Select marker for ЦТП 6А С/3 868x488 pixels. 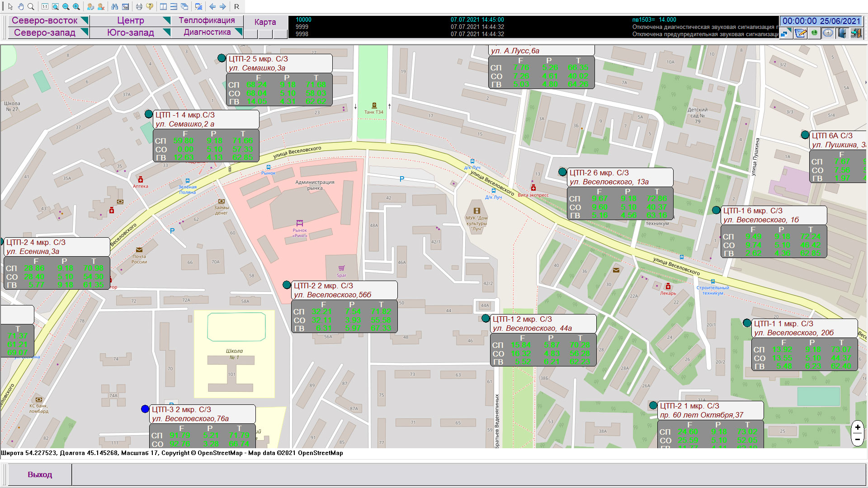click(x=805, y=135)
